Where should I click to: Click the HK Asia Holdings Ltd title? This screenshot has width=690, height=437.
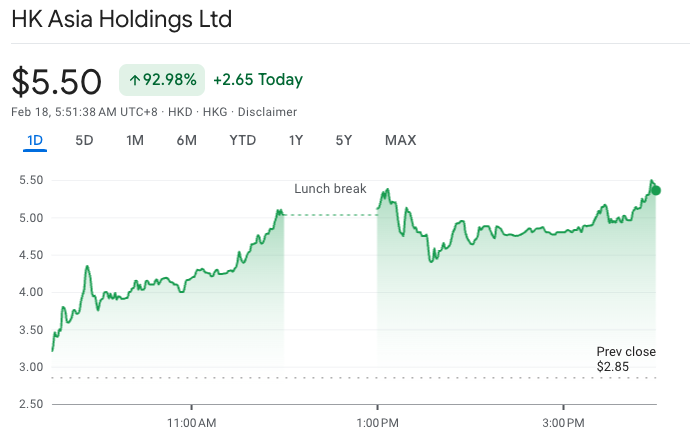[122, 20]
